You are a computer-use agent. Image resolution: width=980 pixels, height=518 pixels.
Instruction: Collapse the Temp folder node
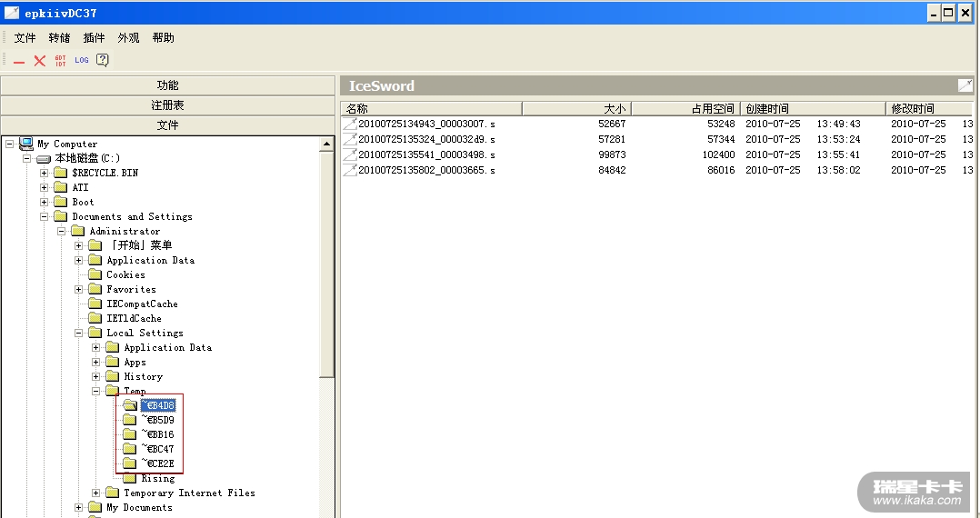coord(96,391)
